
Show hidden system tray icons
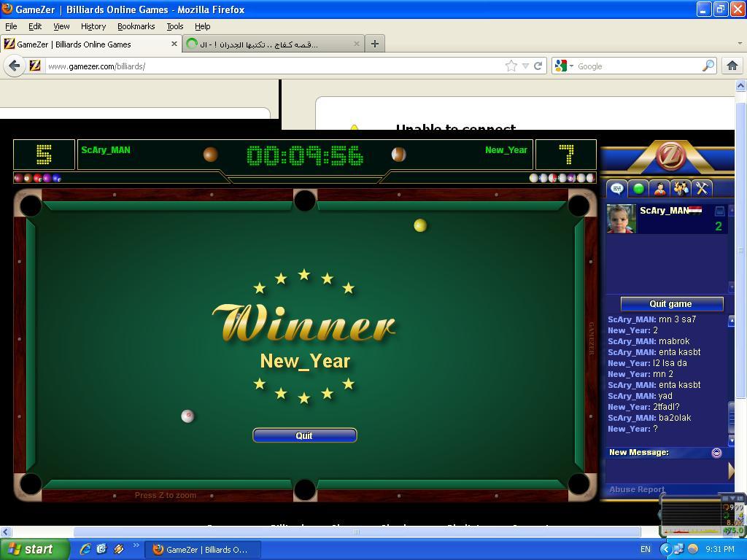tap(665, 549)
